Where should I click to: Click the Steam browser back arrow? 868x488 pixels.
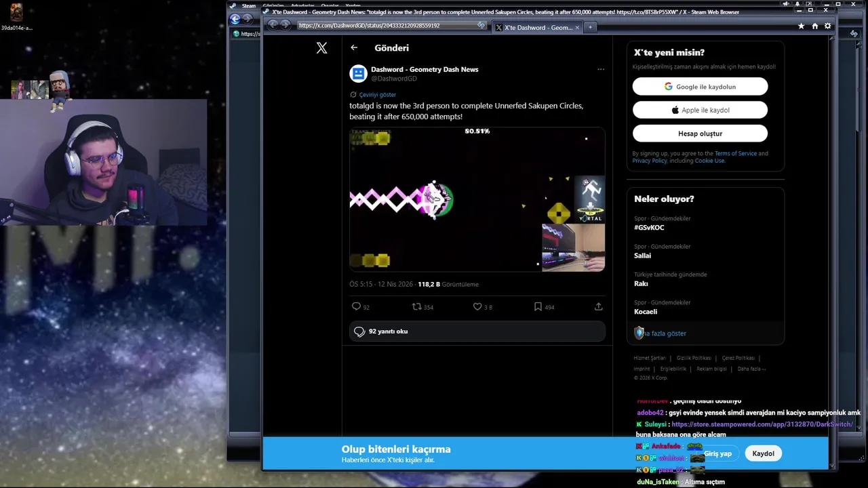tap(273, 25)
